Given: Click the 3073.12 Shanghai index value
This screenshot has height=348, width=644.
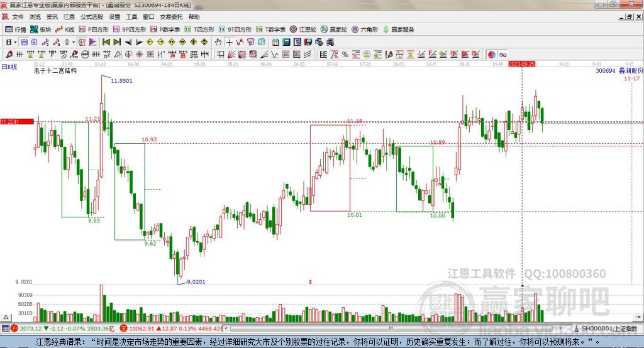Looking at the screenshot, I should (31, 329).
